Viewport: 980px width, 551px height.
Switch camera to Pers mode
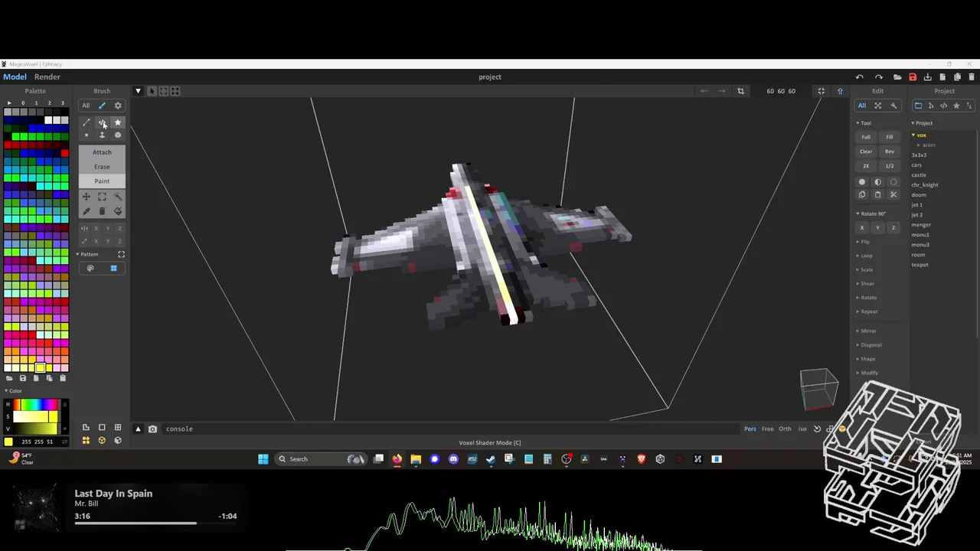pos(750,429)
